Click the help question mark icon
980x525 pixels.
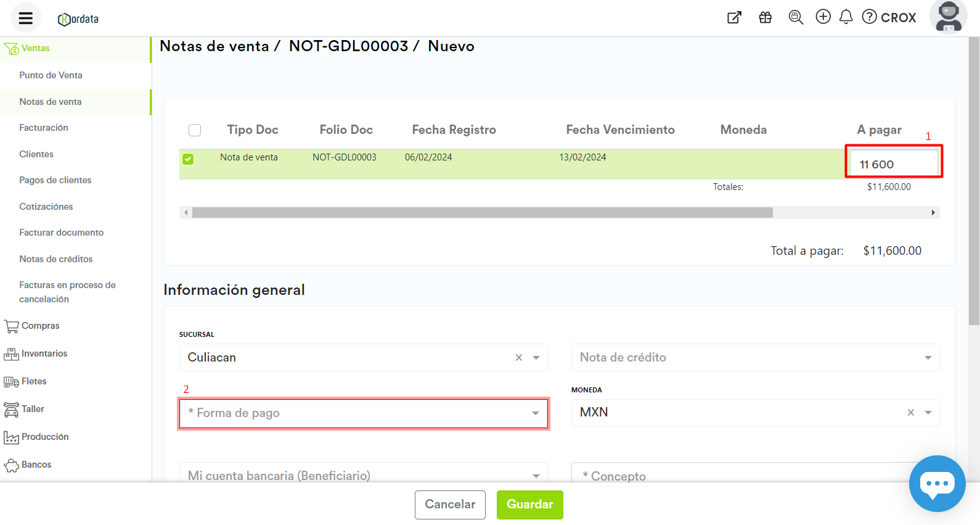pyautogui.click(x=869, y=17)
